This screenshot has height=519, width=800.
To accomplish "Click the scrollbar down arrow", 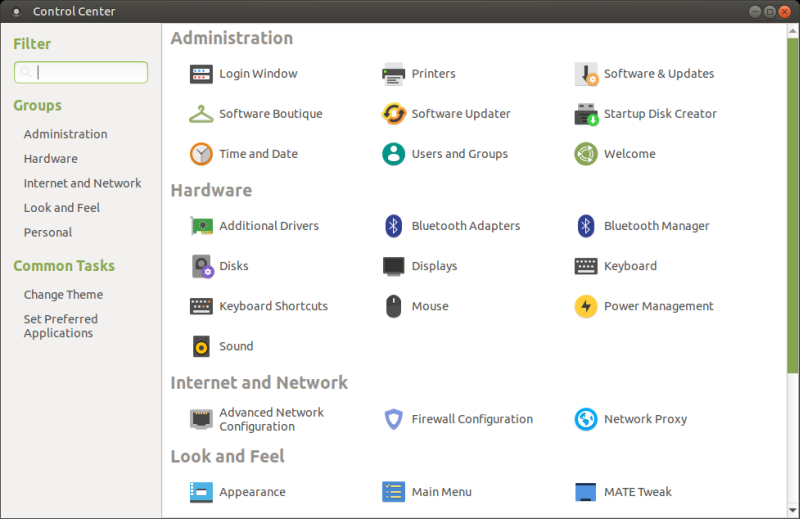I will [792, 510].
